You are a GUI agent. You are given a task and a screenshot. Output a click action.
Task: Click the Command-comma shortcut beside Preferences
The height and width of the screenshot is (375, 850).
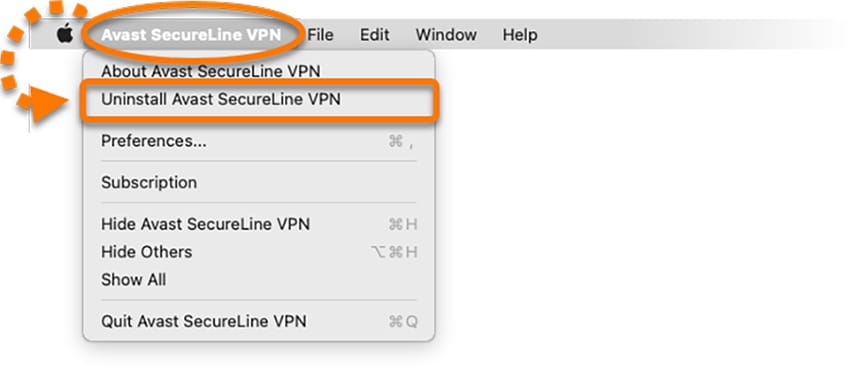(402, 142)
